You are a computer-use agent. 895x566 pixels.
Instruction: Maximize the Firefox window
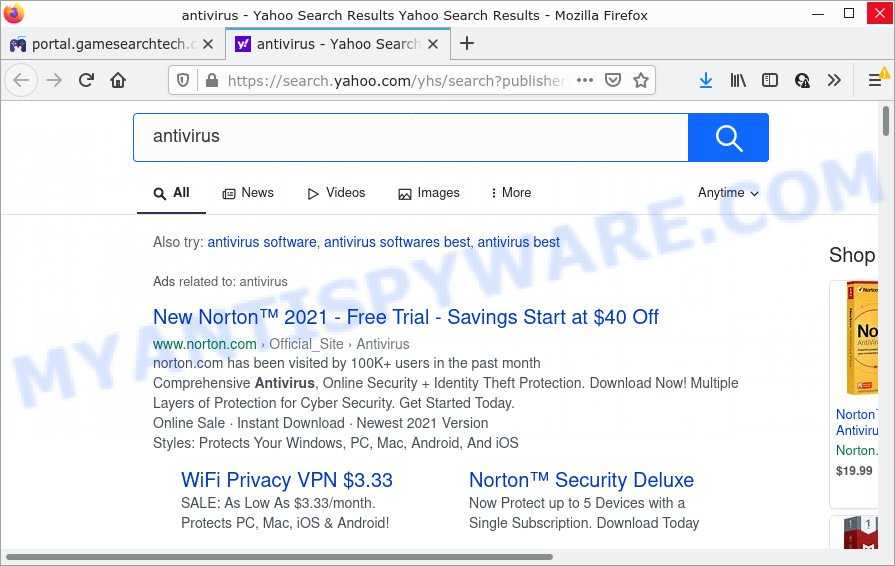point(849,13)
